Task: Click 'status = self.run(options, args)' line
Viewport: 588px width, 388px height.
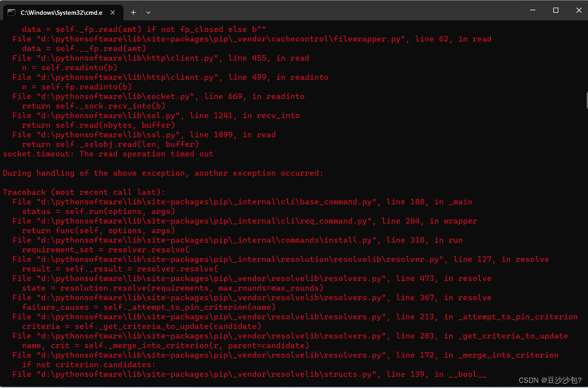Action: tap(98, 211)
